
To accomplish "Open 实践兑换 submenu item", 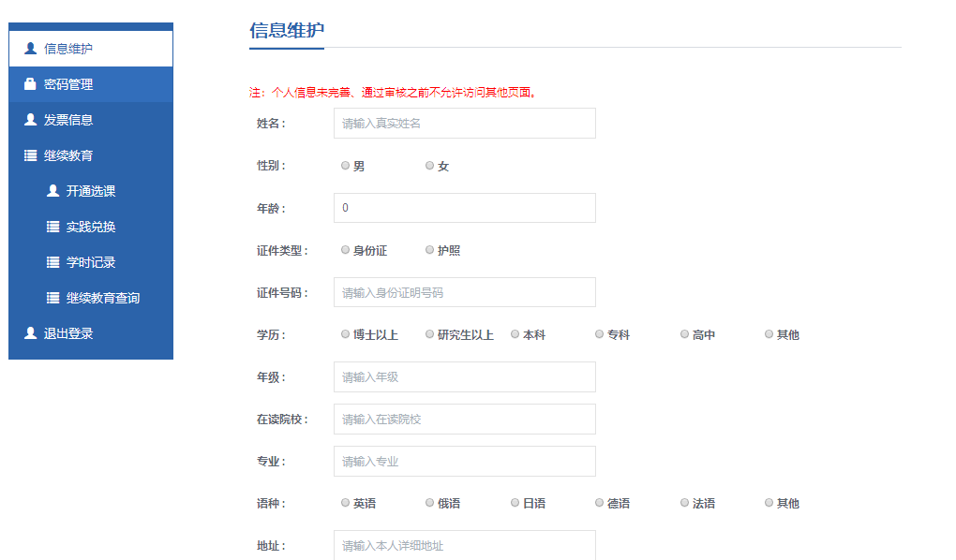I will (91, 227).
